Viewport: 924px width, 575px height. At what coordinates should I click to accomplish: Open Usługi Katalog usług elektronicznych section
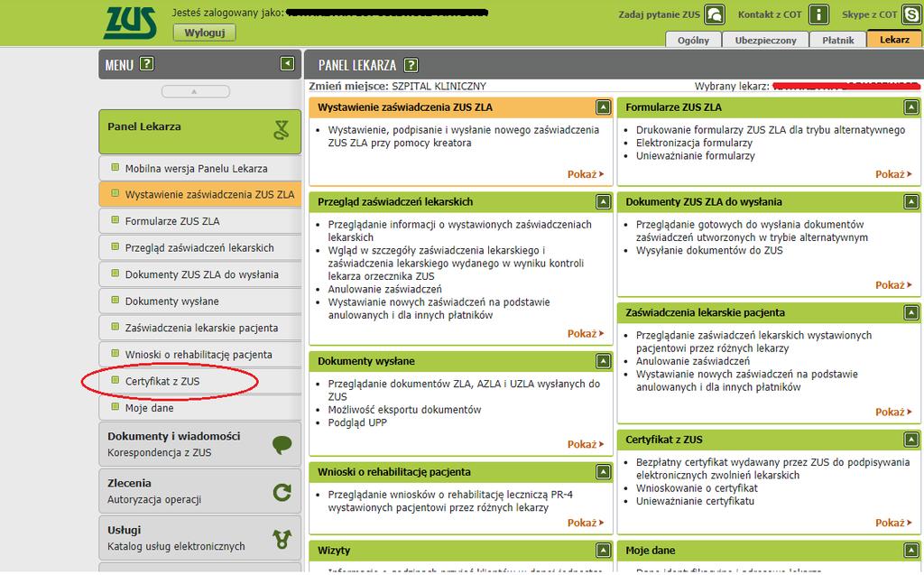[x=199, y=538]
